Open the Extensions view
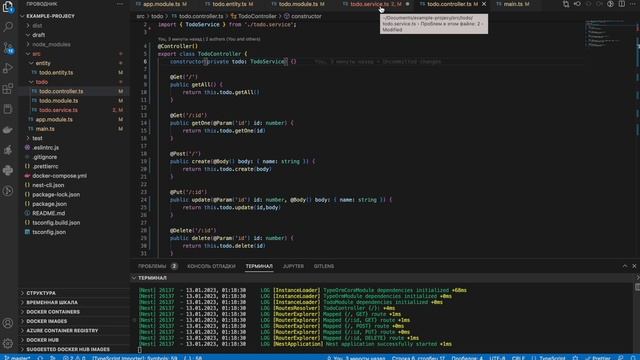 coord(8,89)
